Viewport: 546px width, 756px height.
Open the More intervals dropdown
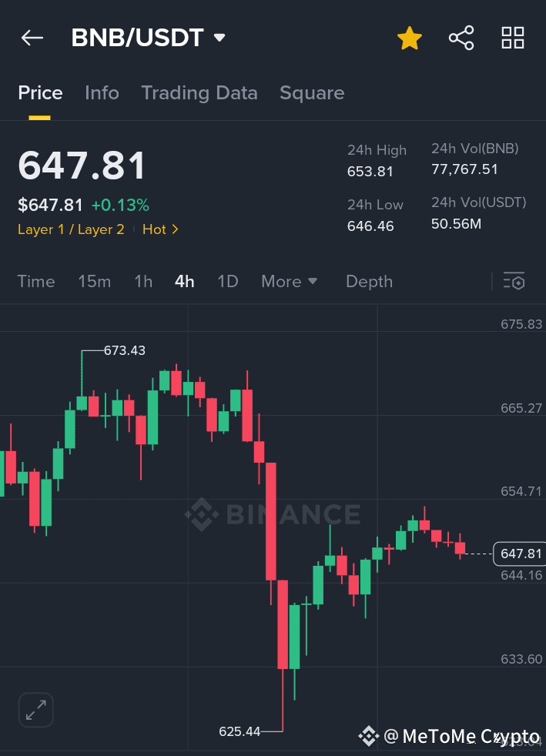(289, 281)
